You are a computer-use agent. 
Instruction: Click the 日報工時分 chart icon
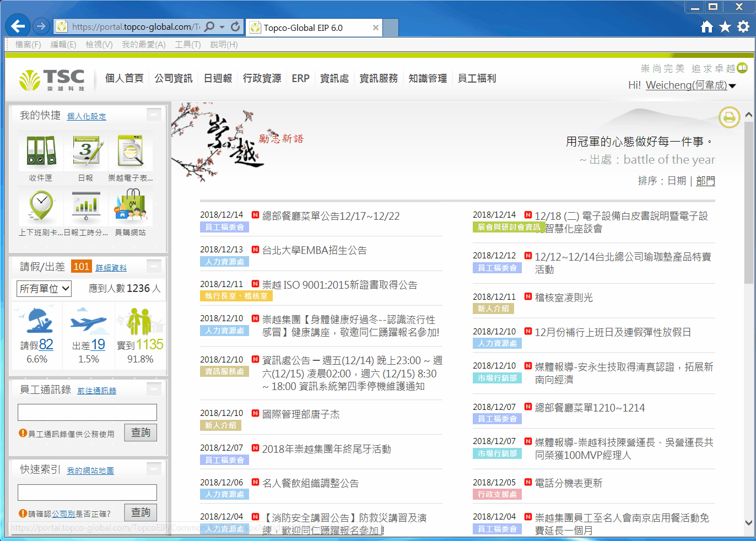[x=86, y=207]
